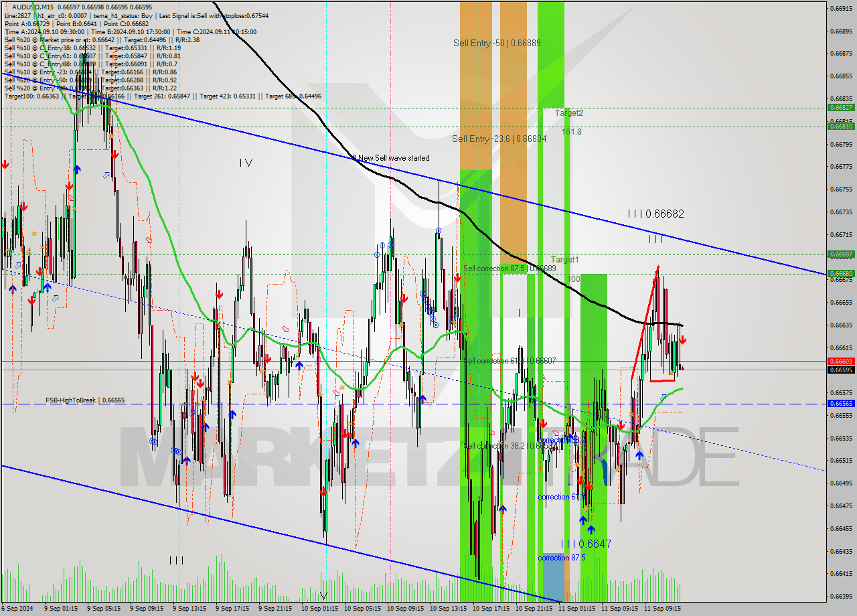Click the '161.8' Fibonacci label
Viewport: 857px width, 616px height.
[572, 132]
